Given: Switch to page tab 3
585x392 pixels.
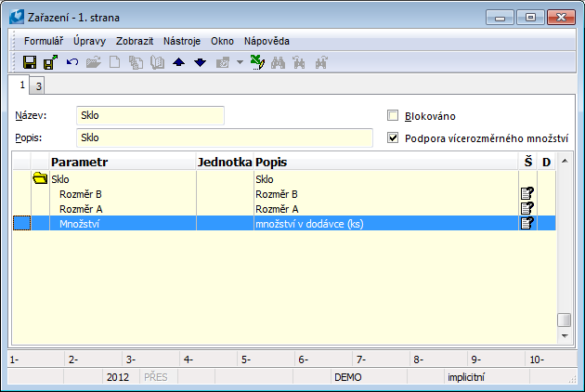Looking at the screenshot, I should click(x=38, y=86).
